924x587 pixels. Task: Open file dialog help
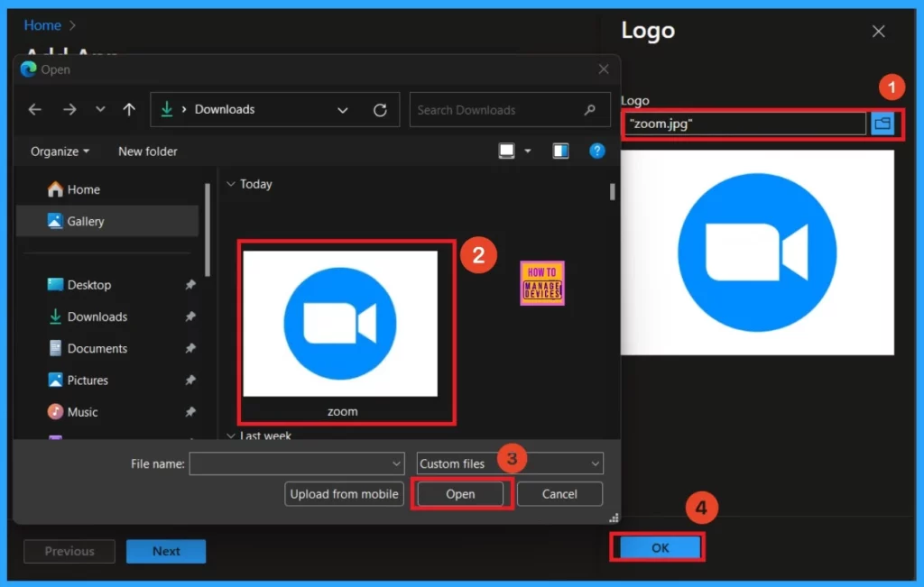click(597, 151)
